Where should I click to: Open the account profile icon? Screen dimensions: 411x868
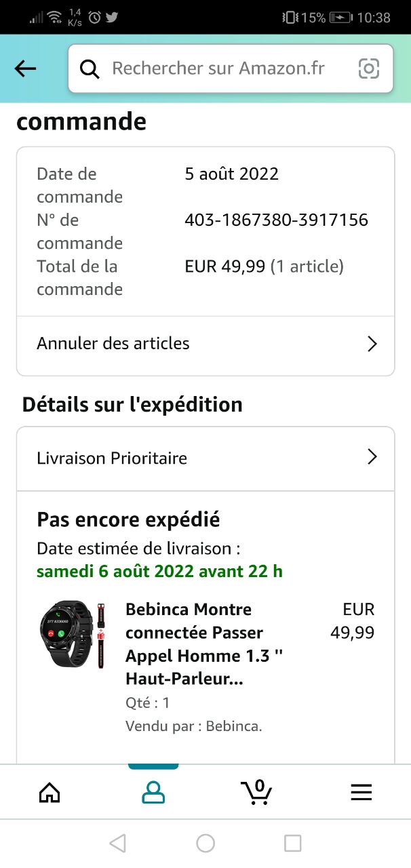pos(153,792)
